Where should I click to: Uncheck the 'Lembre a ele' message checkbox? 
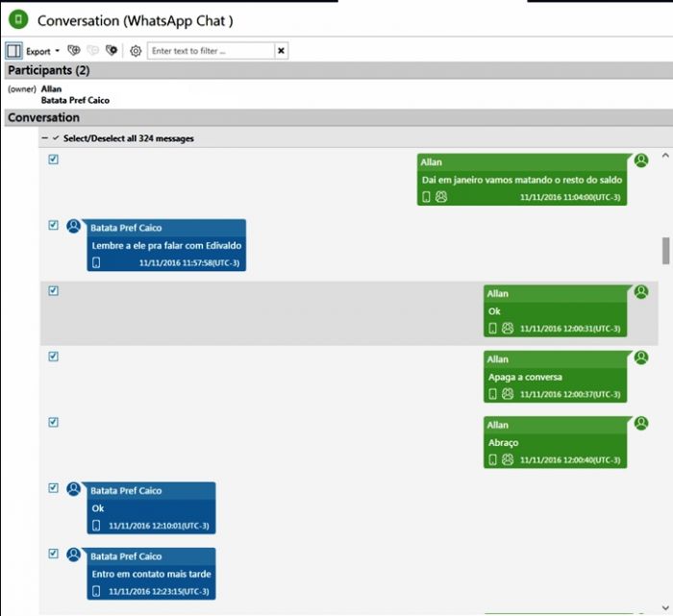(53, 225)
